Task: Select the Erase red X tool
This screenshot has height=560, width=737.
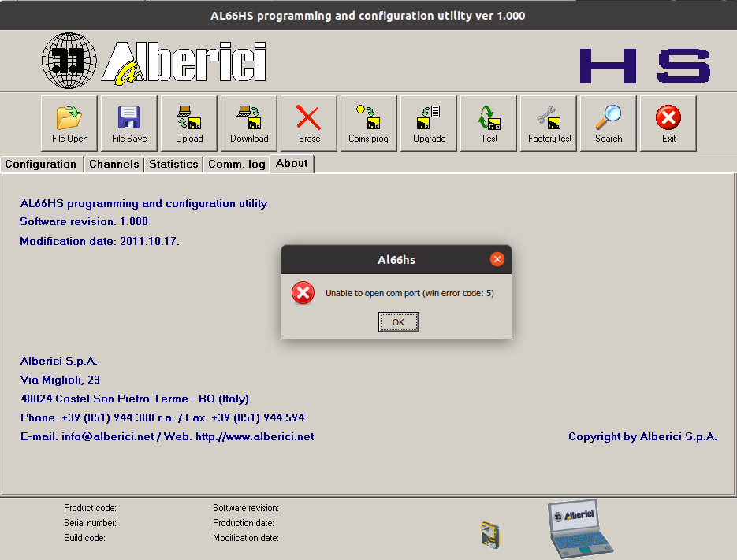Action: tap(309, 124)
